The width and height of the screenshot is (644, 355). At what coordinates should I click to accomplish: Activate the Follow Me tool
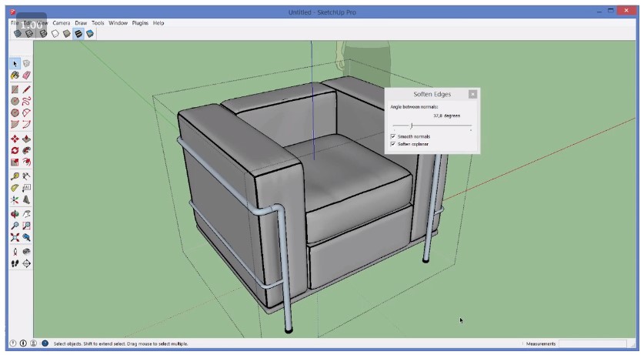pos(27,150)
